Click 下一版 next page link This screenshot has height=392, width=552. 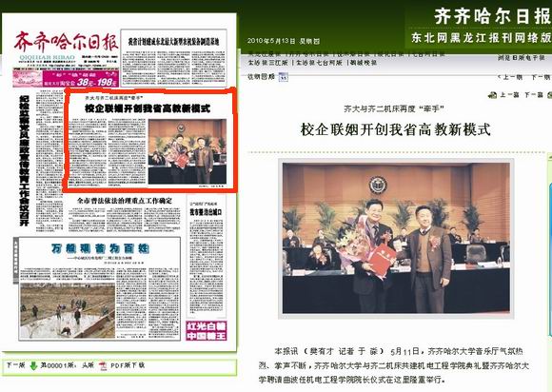click(x=16, y=365)
